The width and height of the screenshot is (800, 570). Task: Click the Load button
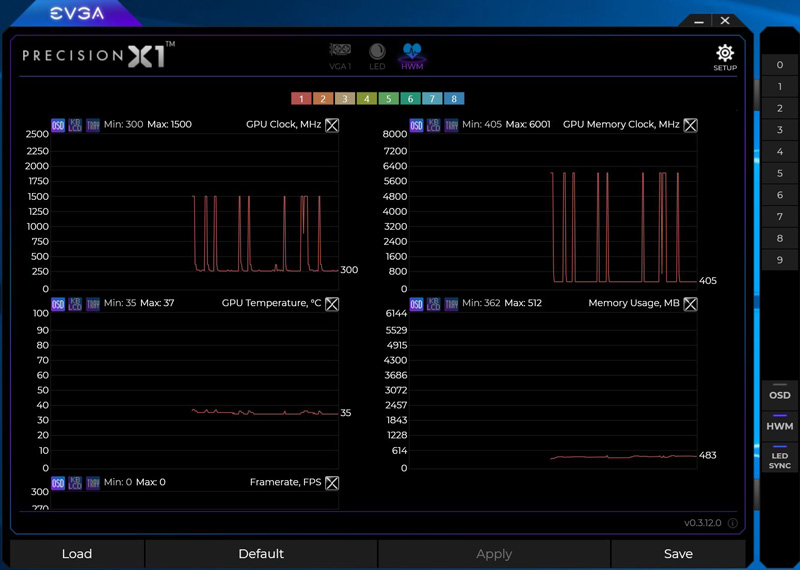point(77,554)
